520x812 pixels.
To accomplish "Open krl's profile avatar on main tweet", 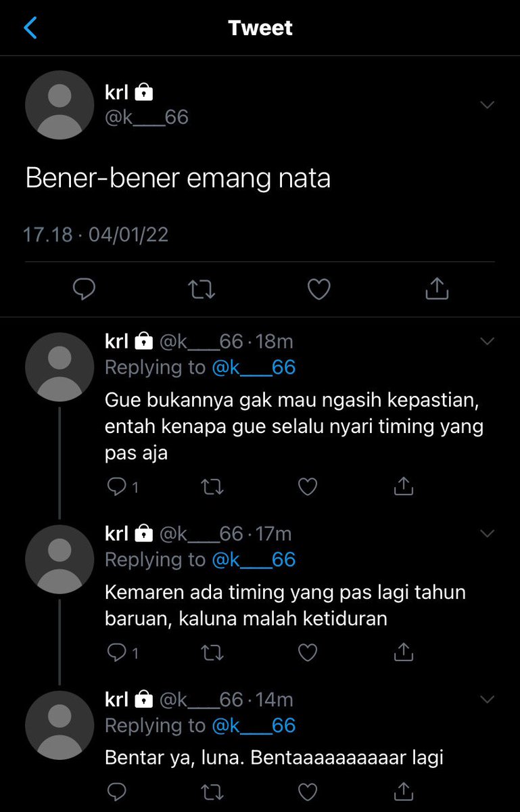I will click(60, 105).
